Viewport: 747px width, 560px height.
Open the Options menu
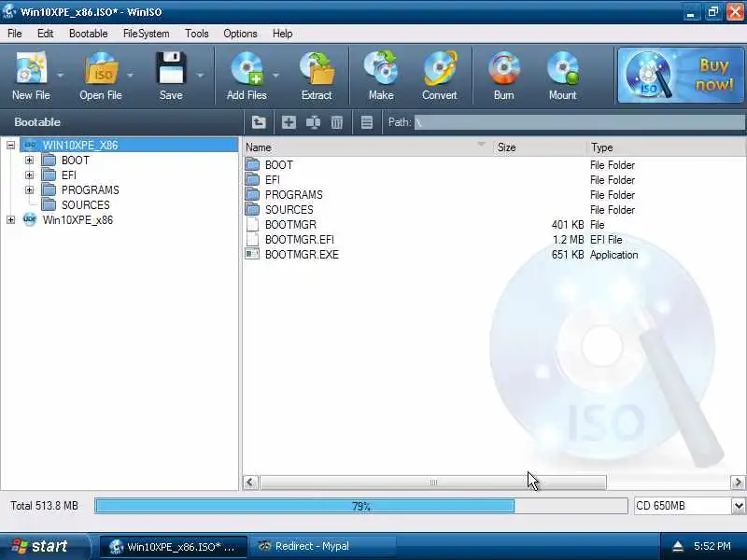coord(240,34)
